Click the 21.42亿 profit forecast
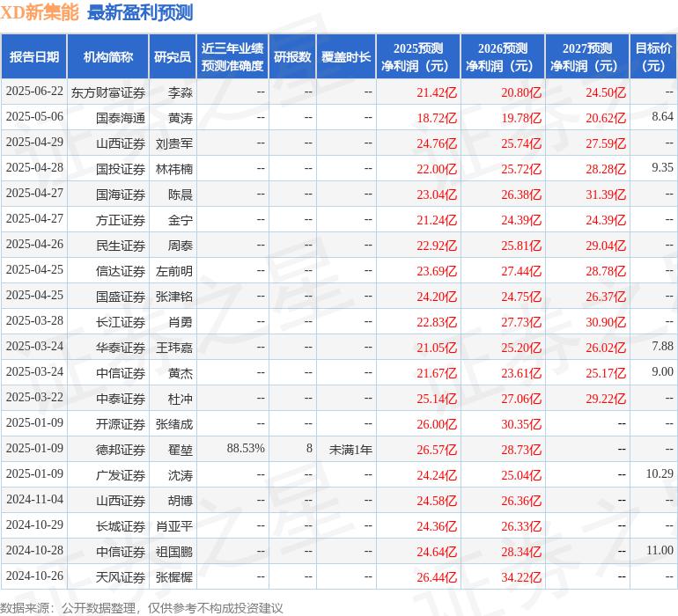 pyautogui.click(x=437, y=92)
